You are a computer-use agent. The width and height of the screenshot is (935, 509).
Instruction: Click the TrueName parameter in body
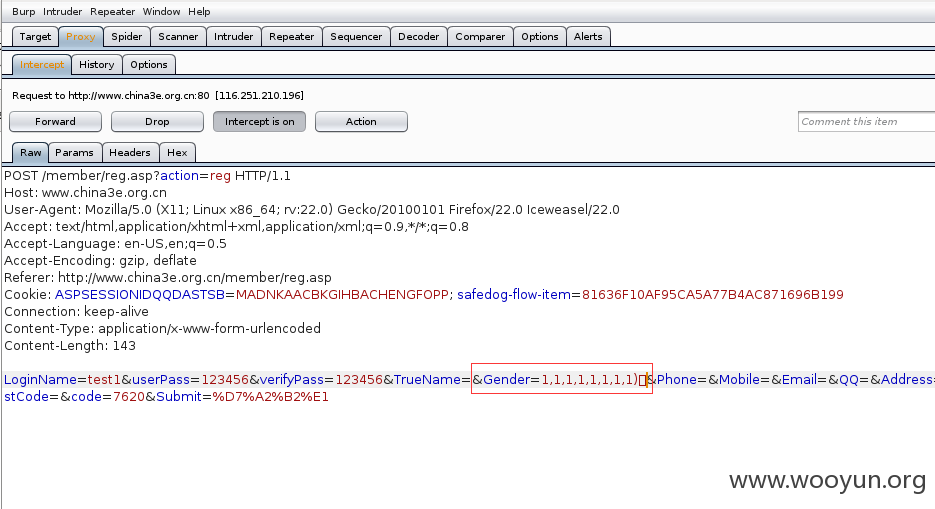pyautogui.click(x=428, y=380)
